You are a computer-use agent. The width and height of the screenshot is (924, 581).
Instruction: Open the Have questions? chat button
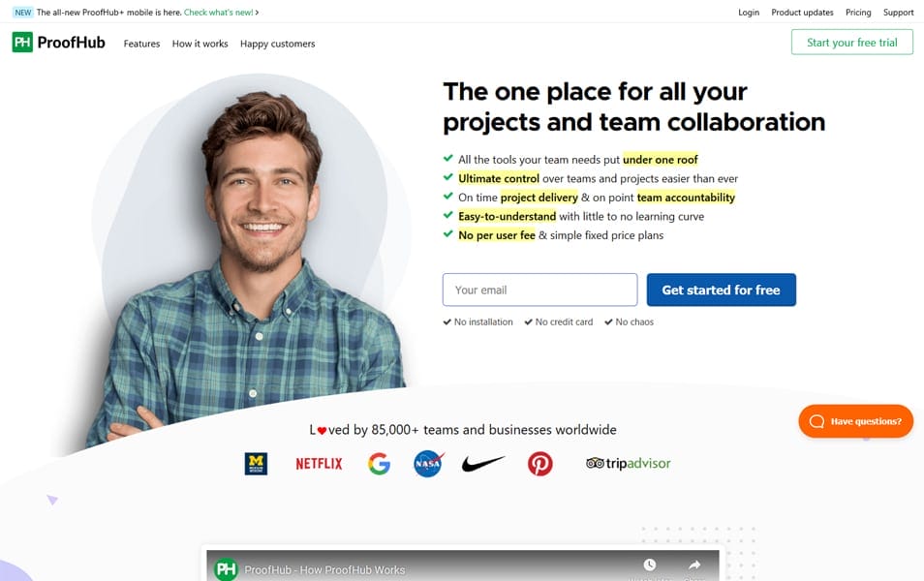(855, 420)
